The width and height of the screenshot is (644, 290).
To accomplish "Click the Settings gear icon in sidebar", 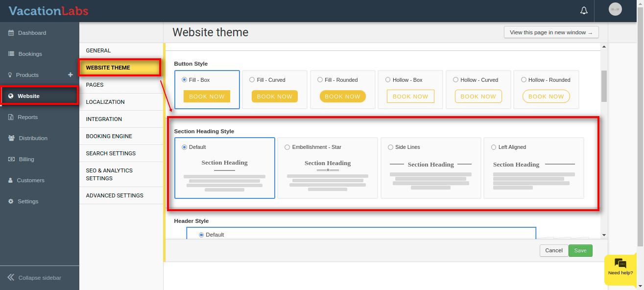I will [11, 201].
